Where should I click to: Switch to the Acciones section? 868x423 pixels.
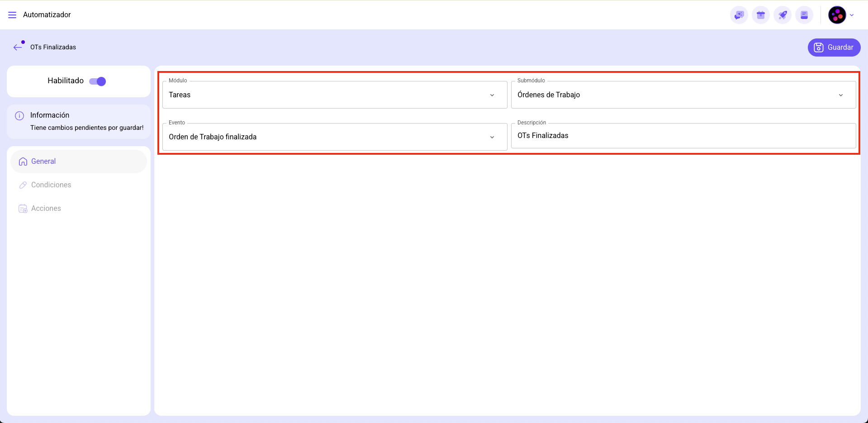tap(46, 209)
